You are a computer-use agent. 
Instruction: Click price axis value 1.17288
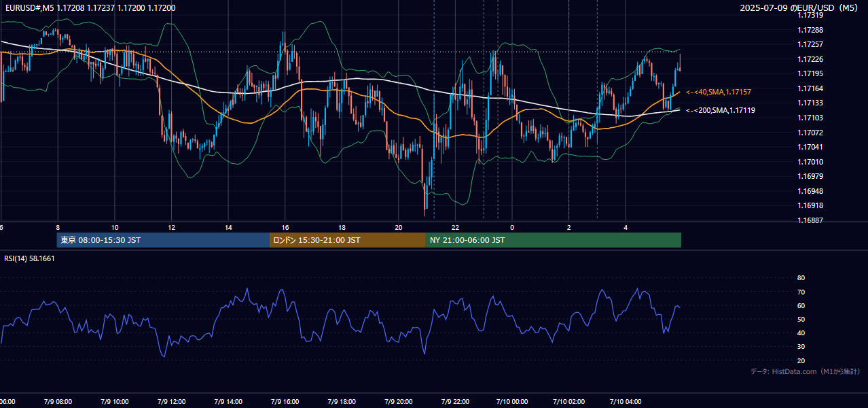[x=810, y=30]
